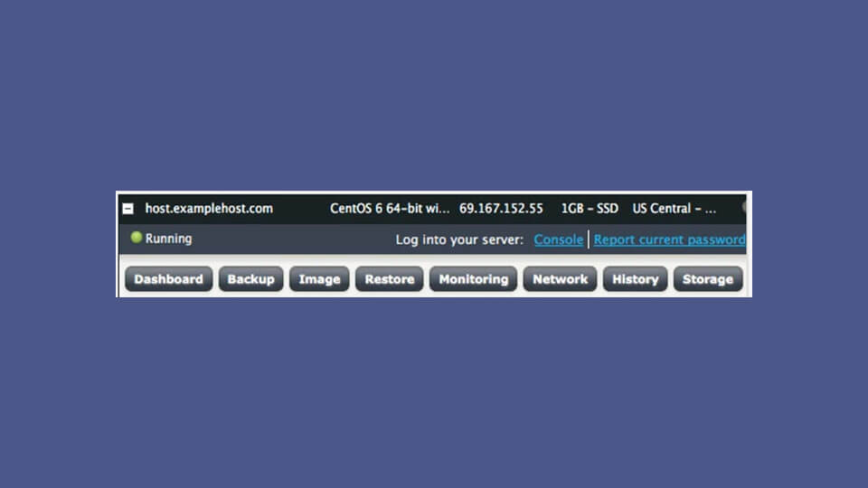Open the Dashboard tab
868x488 pixels.
pos(168,279)
